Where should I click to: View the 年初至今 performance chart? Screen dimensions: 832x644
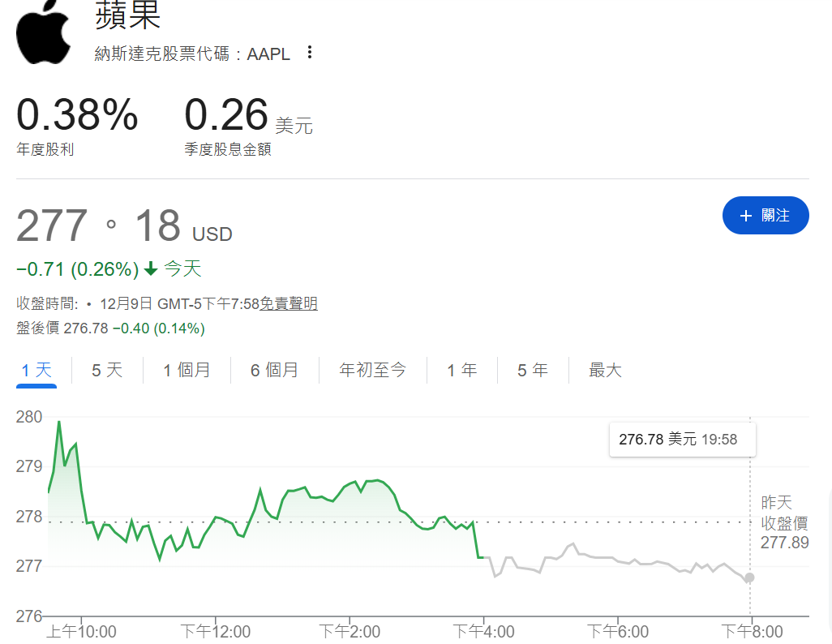[373, 368]
